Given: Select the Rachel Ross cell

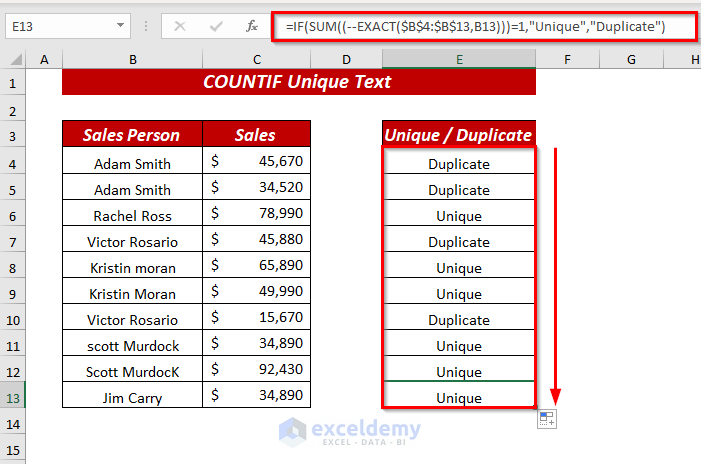Looking at the screenshot, I should (132, 213).
